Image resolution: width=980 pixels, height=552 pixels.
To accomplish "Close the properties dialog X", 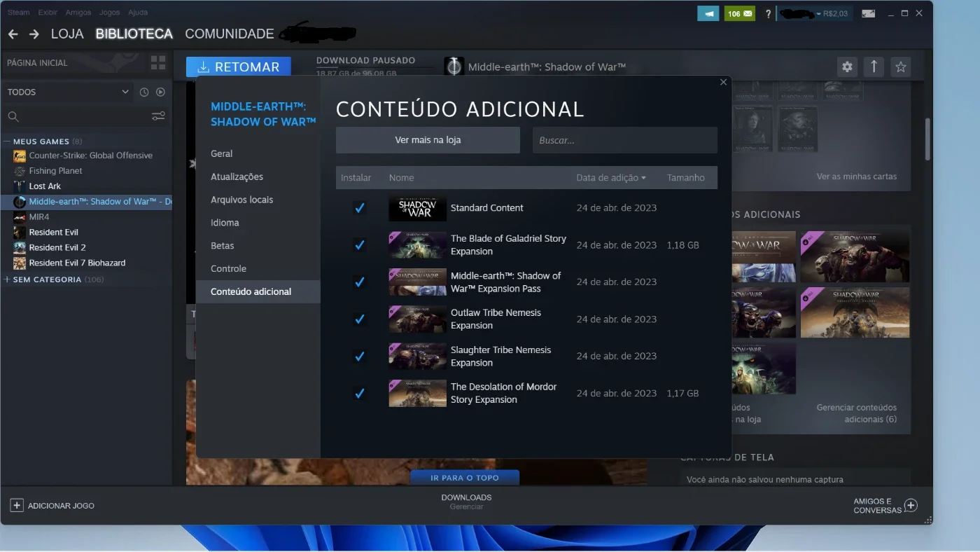I will [724, 82].
